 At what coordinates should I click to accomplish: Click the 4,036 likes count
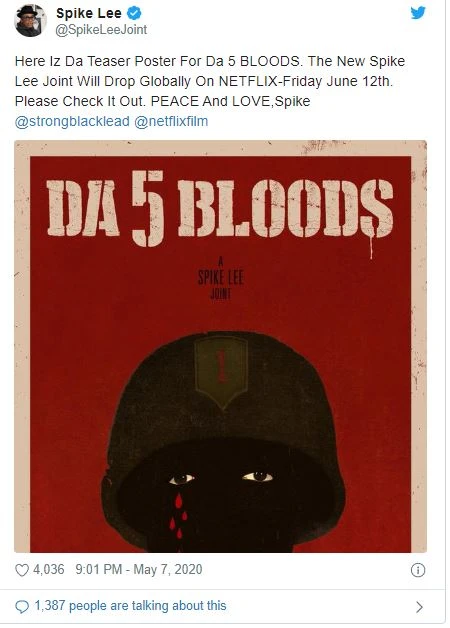tap(48, 569)
